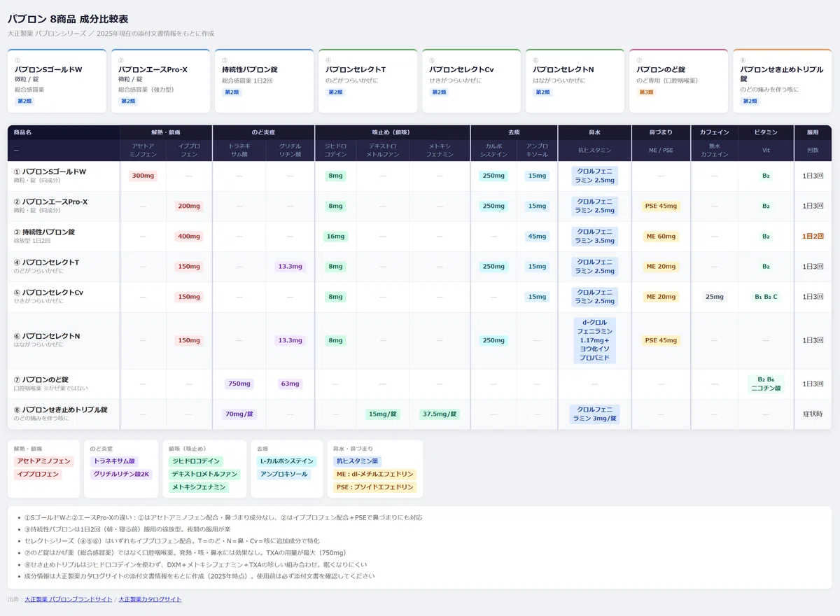840x616 pixels.
Task: Click the 200mg ibuprofen cell
Action: 189,206
